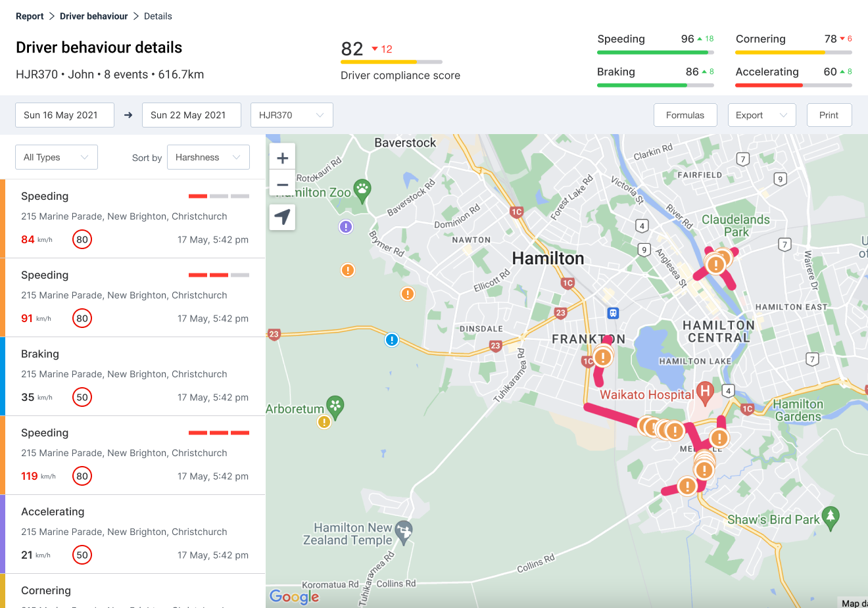Click the Hamilton New Zealand Temple pin

pyautogui.click(x=404, y=532)
